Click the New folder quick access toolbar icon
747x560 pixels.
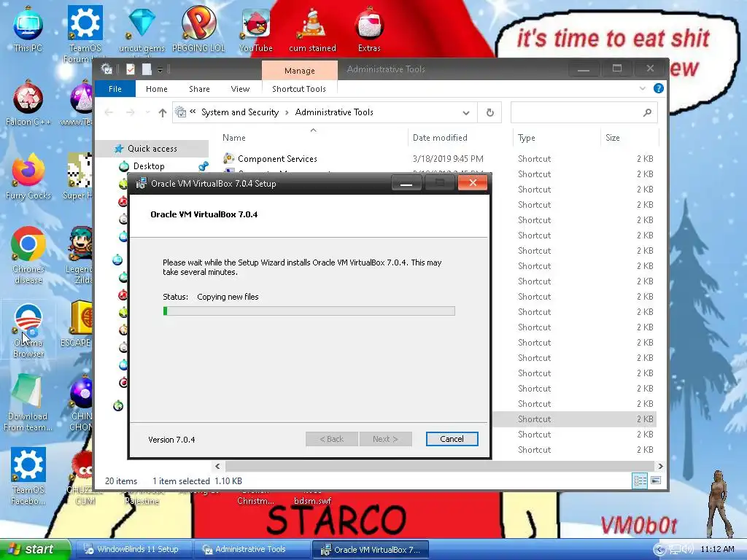[x=146, y=69]
